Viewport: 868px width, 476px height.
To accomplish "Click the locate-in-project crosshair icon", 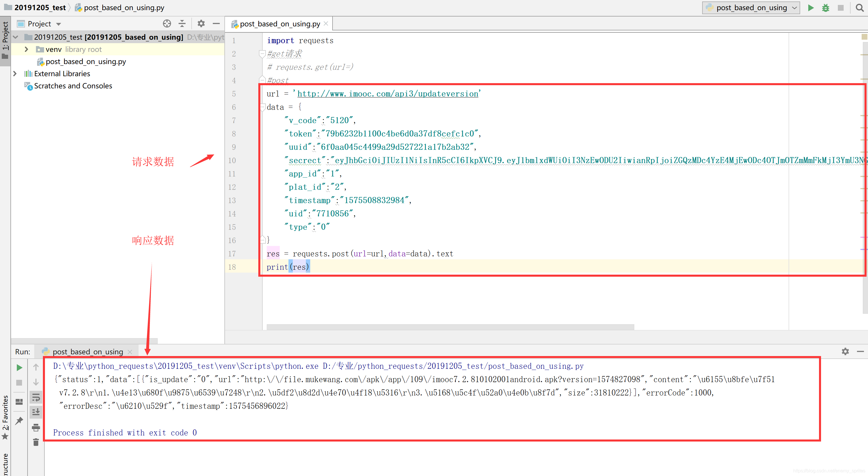I will [x=167, y=23].
